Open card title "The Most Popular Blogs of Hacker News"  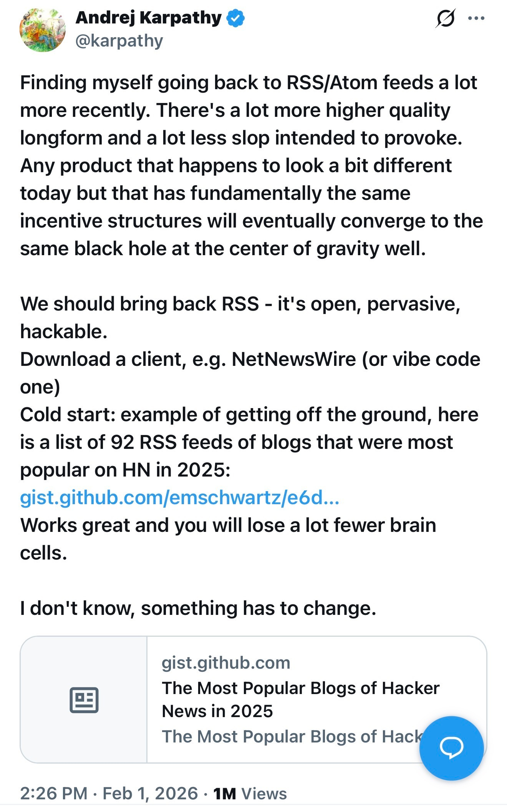point(300,699)
